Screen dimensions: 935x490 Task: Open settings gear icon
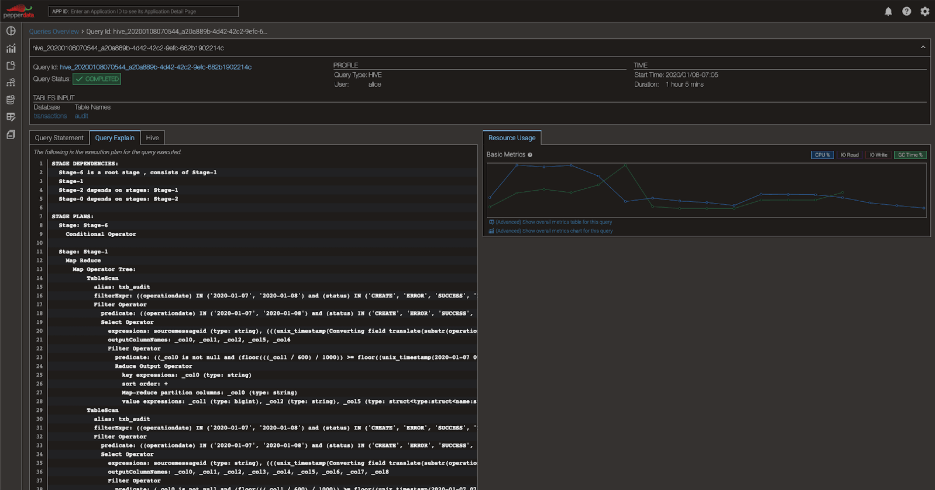click(x=925, y=11)
